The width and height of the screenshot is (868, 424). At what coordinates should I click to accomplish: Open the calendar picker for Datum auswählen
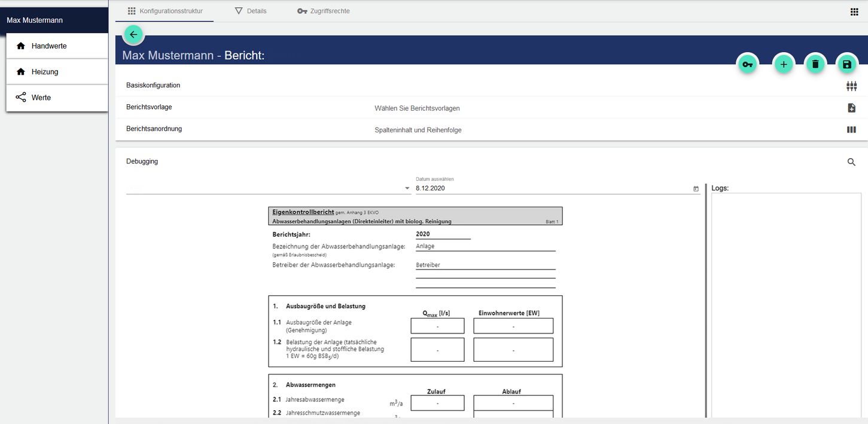[695, 187]
